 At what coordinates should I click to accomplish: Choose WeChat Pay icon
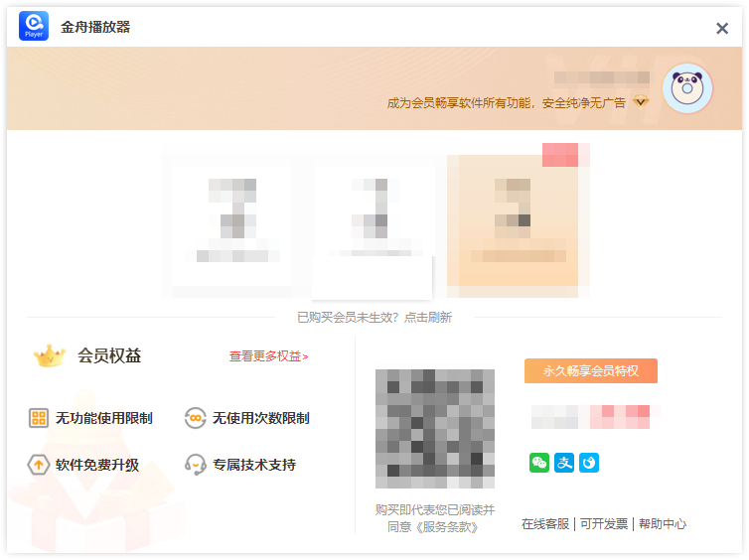click(x=539, y=463)
